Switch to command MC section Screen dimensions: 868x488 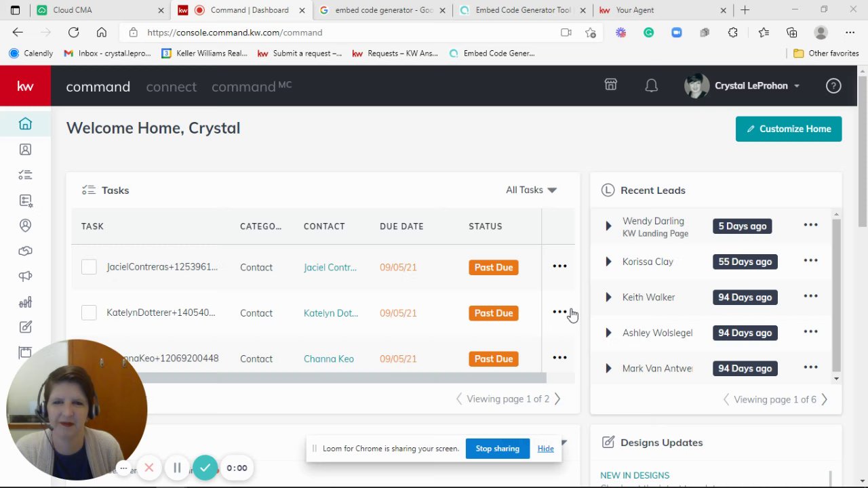[x=252, y=86]
